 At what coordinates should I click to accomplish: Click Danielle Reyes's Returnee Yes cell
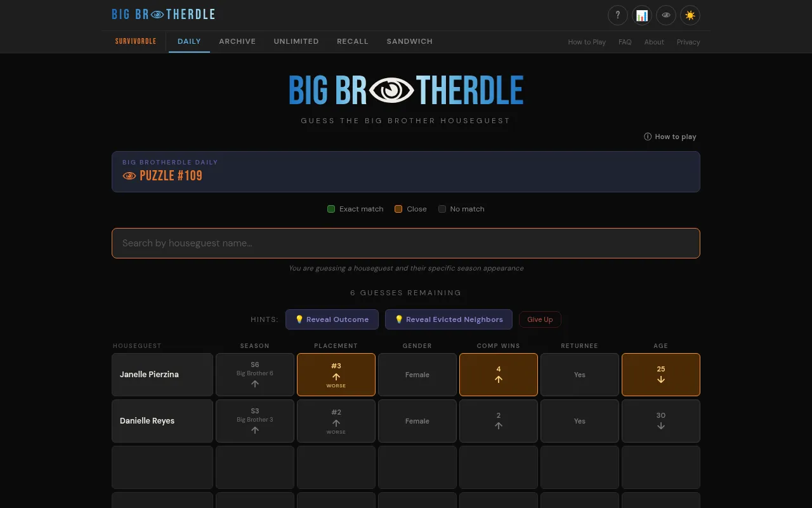pyautogui.click(x=580, y=421)
